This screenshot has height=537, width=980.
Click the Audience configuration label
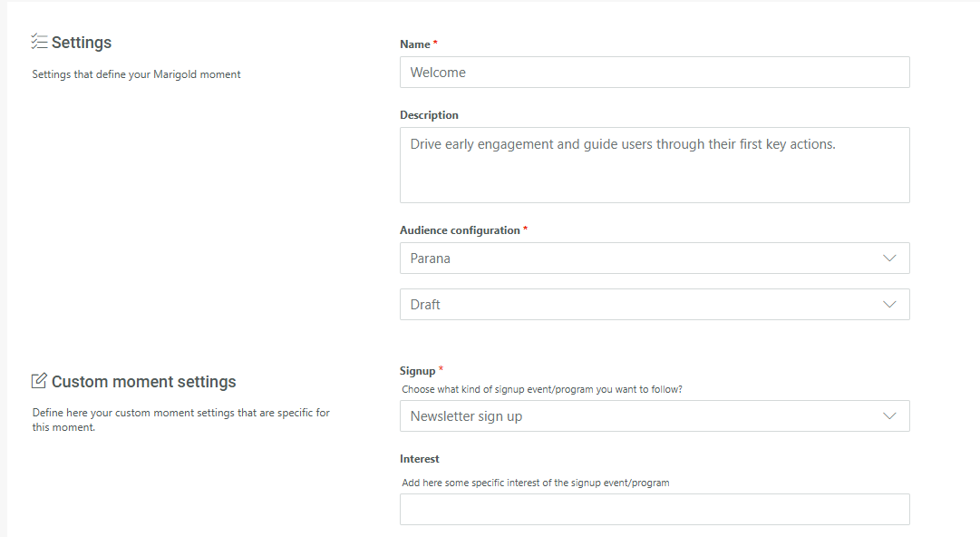[x=460, y=230]
